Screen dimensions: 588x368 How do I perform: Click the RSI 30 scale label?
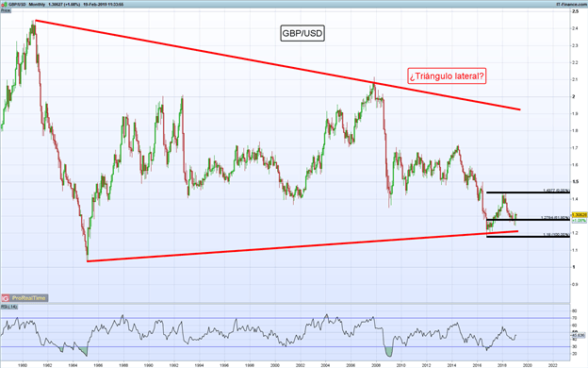[x=574, y=346]
